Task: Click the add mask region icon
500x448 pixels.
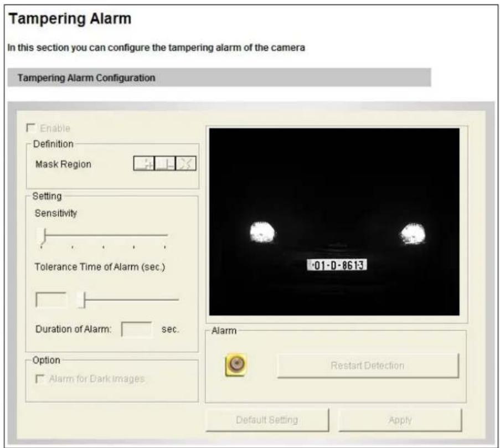Action: (144, 163)
